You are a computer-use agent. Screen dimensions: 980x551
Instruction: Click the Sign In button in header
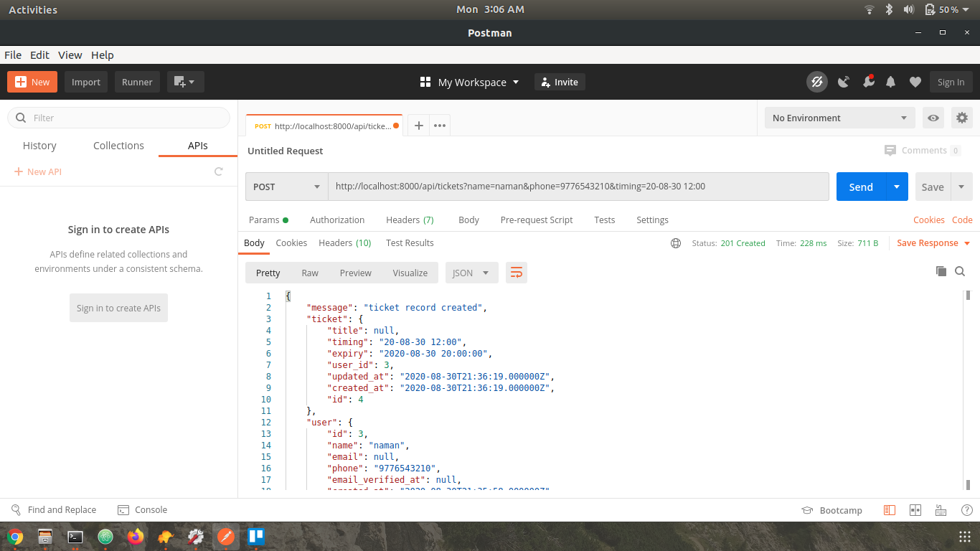(951, 82)
